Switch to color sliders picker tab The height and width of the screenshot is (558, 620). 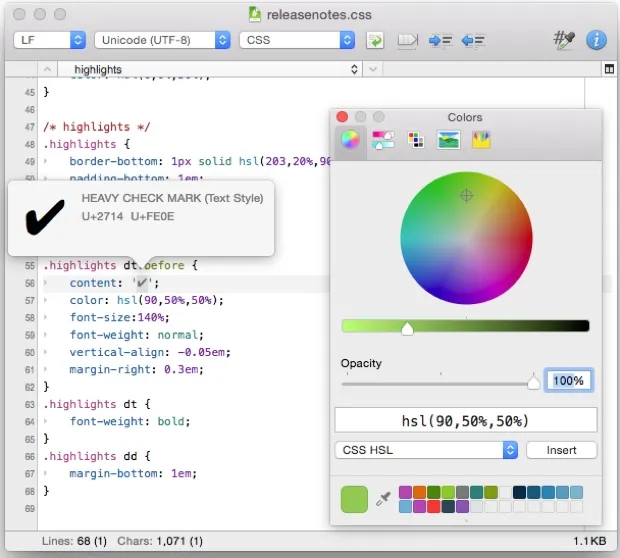(x=383, y=140)
